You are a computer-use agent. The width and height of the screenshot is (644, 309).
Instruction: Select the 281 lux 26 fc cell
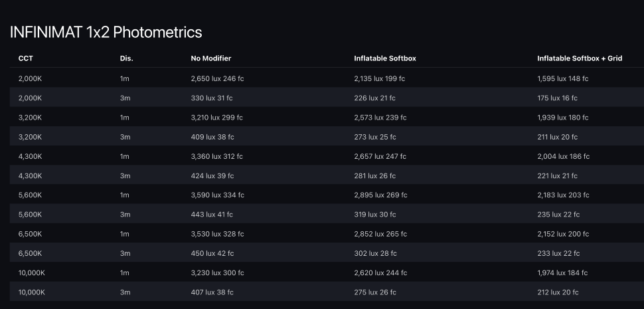375,176
